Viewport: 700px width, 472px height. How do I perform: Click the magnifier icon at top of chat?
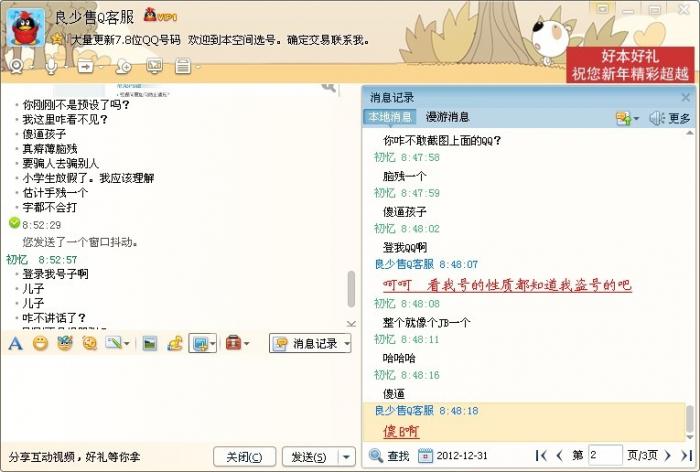(329, 87)
